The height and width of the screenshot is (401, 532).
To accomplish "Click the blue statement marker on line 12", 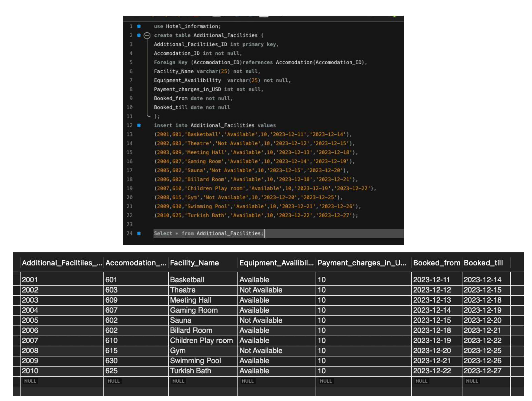I will click(x=139, y=125).
